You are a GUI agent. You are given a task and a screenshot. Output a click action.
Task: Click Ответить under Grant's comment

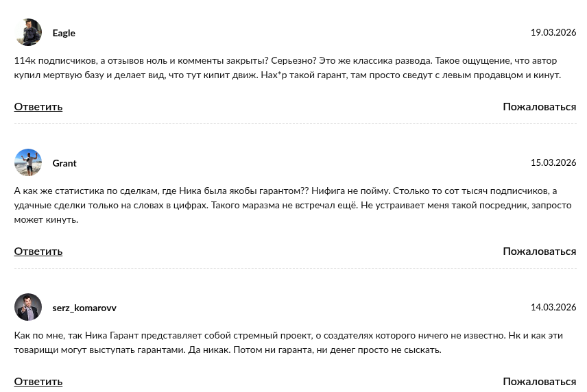click(38, 251)
